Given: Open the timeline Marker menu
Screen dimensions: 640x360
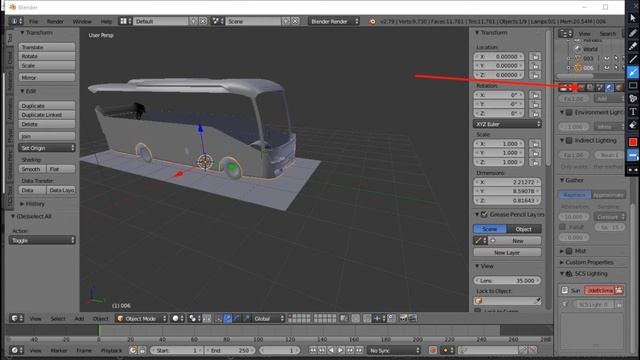Looking at the screenshot, I should tap(59, 350).
